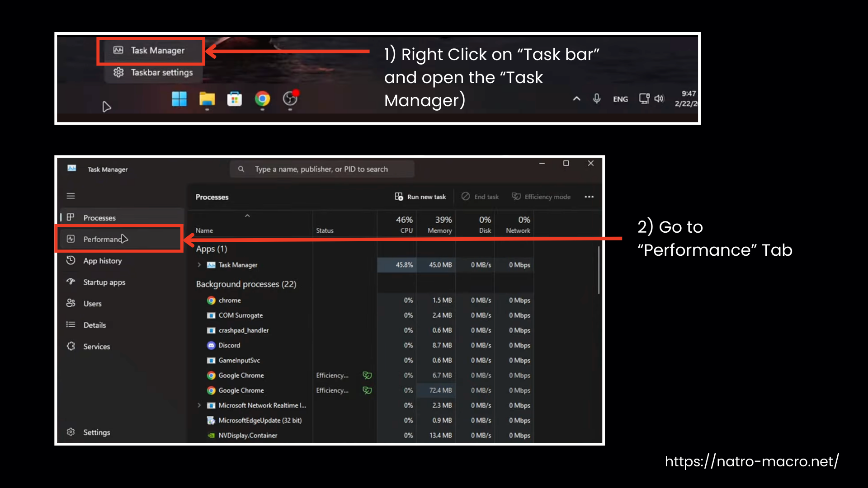
Task: Click the microphone system tray icon
Action: pyautogui.click(x=597, y=99)
